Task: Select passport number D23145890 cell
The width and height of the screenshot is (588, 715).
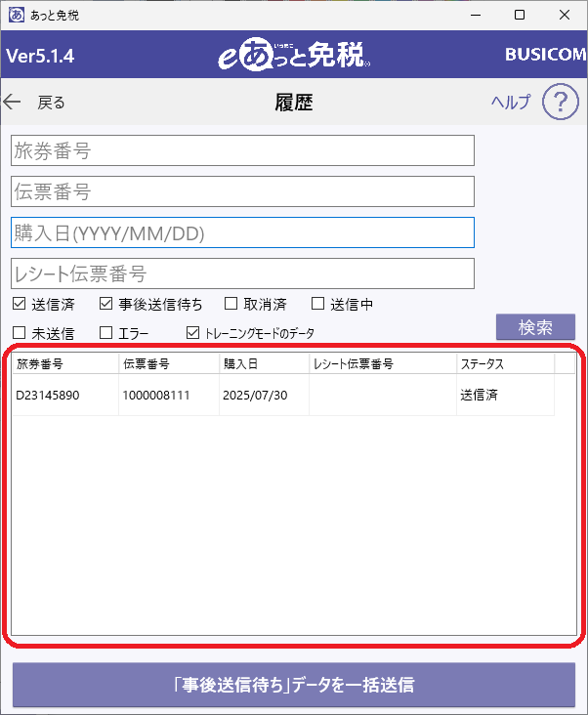Action: tap(65, 395)
